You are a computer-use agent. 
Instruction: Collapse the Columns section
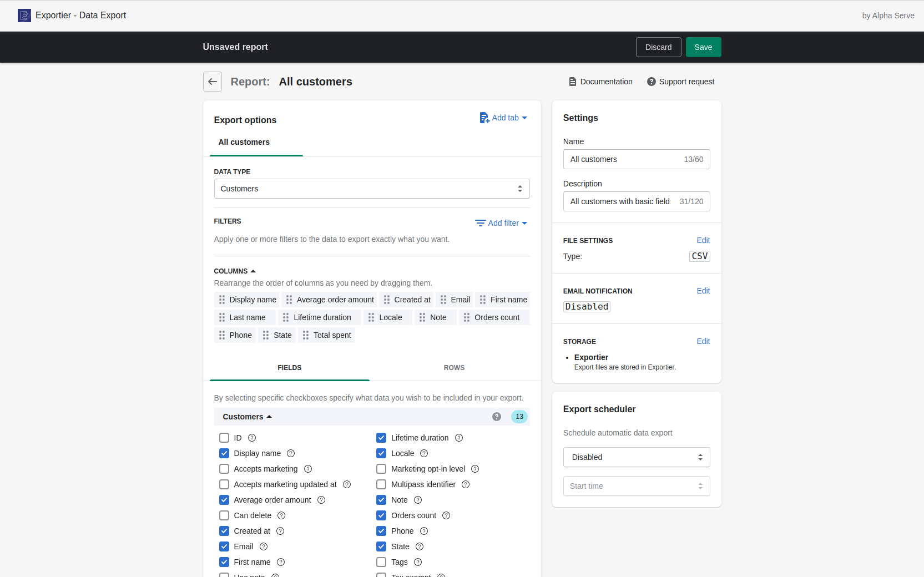coord(235,271)
